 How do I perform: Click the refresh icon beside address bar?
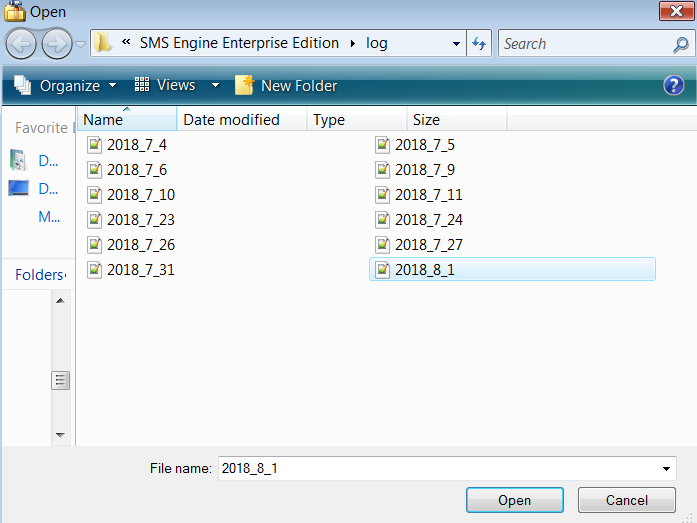click(479, 44)
